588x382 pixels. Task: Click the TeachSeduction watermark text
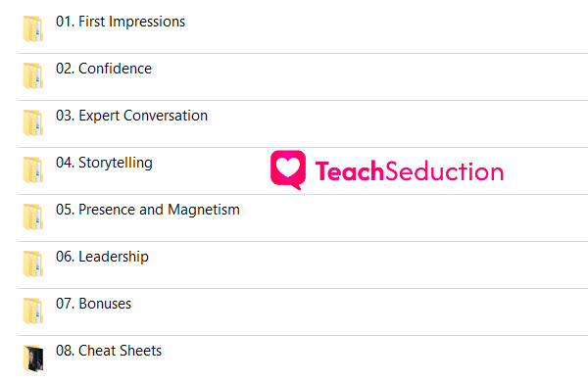(409, 171)
